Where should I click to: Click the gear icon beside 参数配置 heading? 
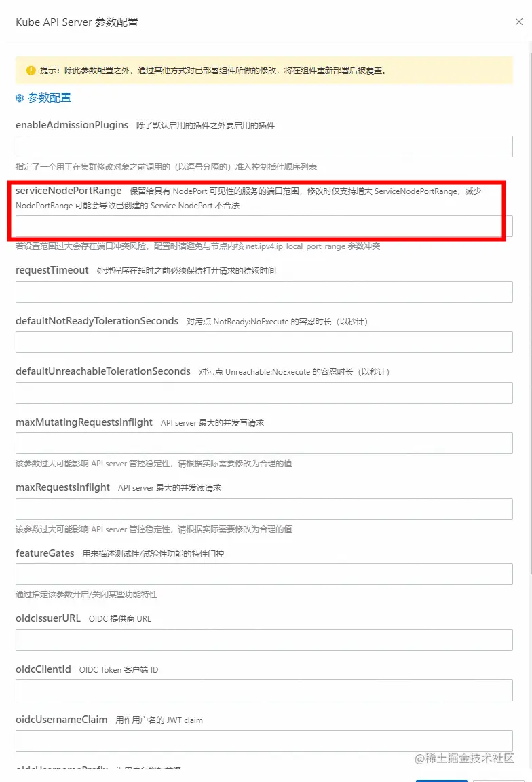(x=20, y=98)
